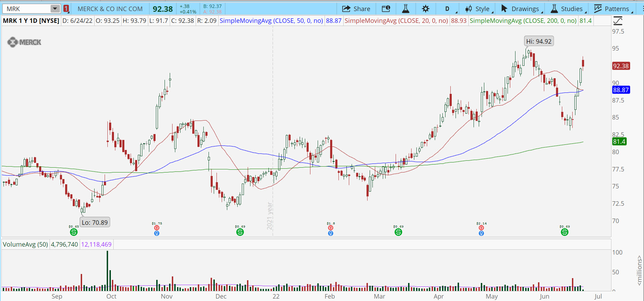Select the MRK 1 Y 1D [NYSE] chart label
644x301 pixels.
[31, 21]
